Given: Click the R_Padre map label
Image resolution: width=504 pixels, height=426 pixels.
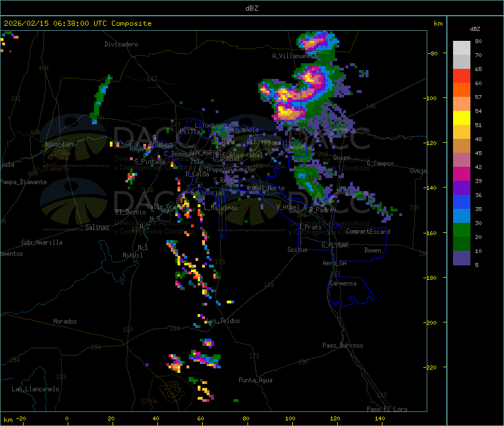Looking at the screenshot, I should (x=321, y=210).
